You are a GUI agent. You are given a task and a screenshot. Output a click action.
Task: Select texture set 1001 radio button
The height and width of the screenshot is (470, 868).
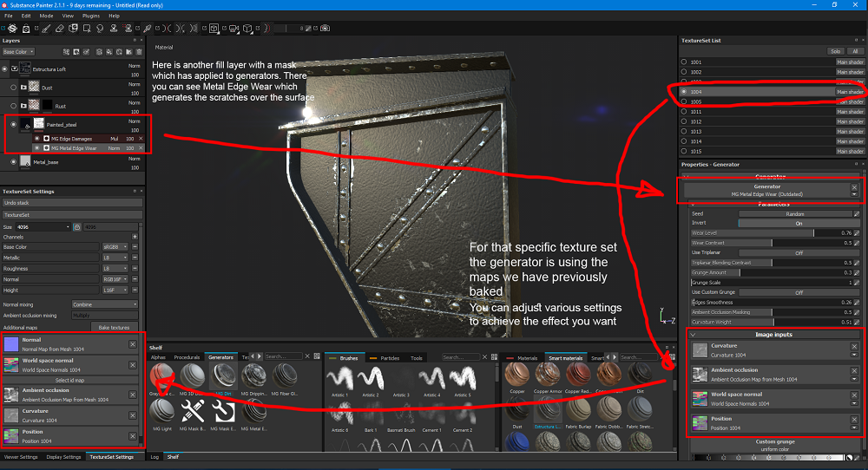point(684,62)
